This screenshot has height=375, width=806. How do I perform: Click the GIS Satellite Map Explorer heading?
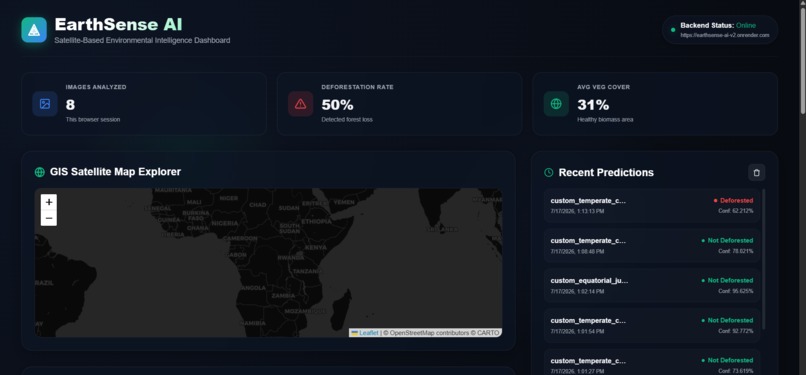pyautogui.click(x=115, y=172)
